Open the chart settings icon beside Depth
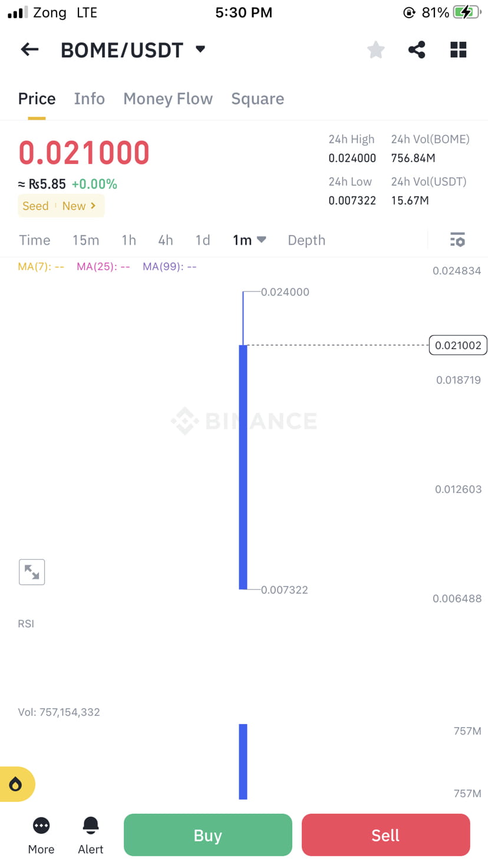Screen dimensions: 488x868 tap(457, 240)
